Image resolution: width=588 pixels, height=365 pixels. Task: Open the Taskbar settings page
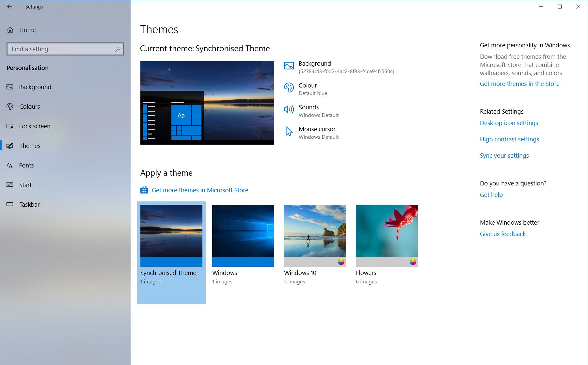click(65, 204)
